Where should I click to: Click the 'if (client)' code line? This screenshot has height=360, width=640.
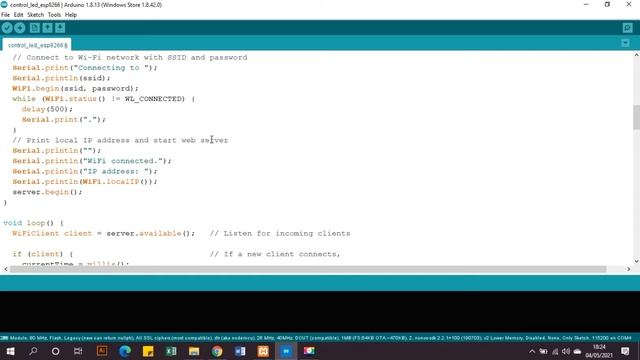coord(42,254)
